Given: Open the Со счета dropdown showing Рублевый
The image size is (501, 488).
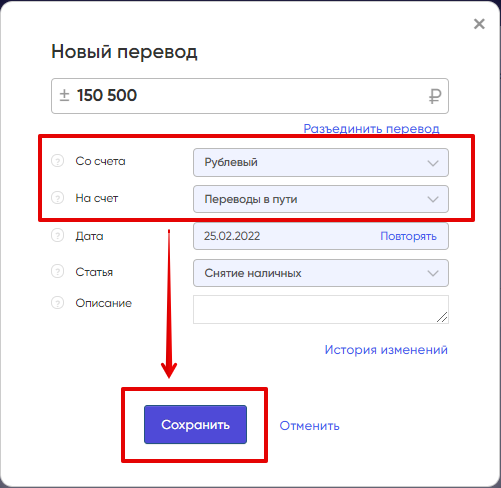Looking at the screenshot, I should (x=321, y=162).
